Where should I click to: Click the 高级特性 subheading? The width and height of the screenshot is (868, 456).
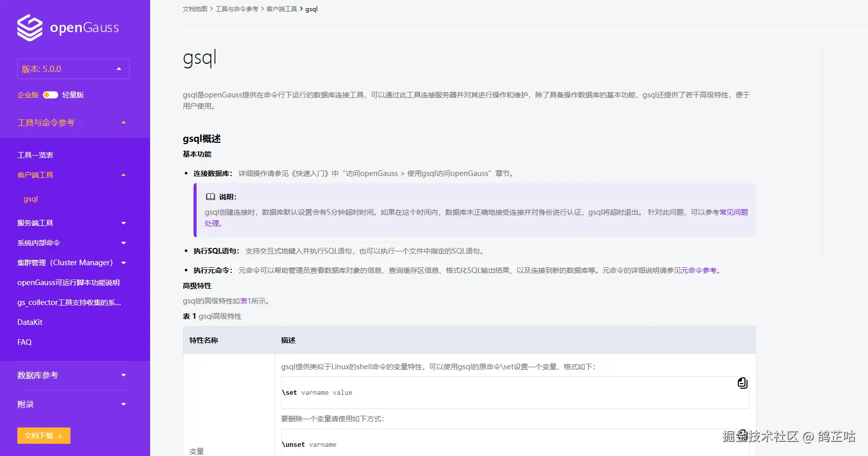[x=197, y=286]
